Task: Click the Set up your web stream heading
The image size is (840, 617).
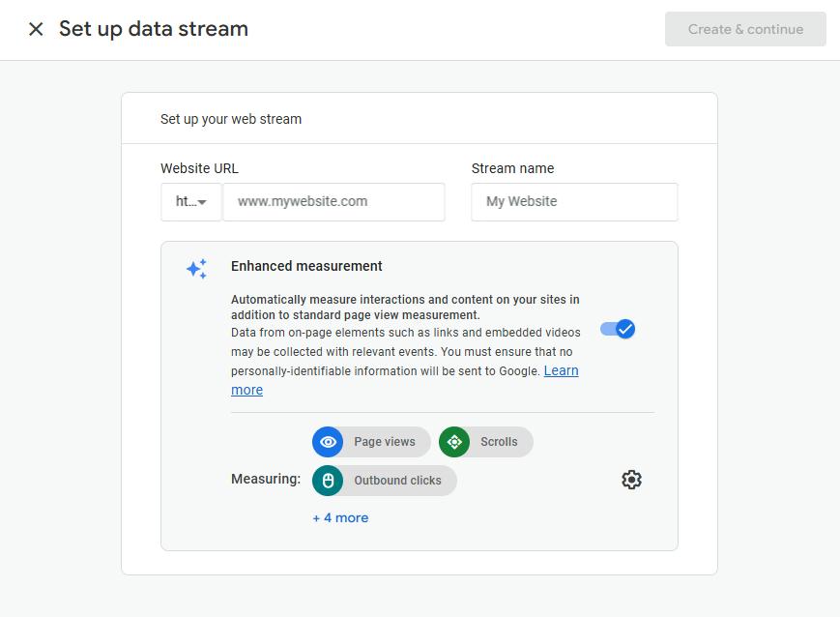Action: [x=231, y=119]
